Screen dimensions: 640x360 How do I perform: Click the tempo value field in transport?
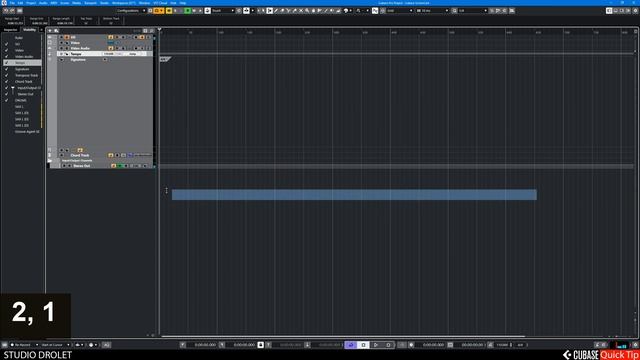tap(502, 345)
